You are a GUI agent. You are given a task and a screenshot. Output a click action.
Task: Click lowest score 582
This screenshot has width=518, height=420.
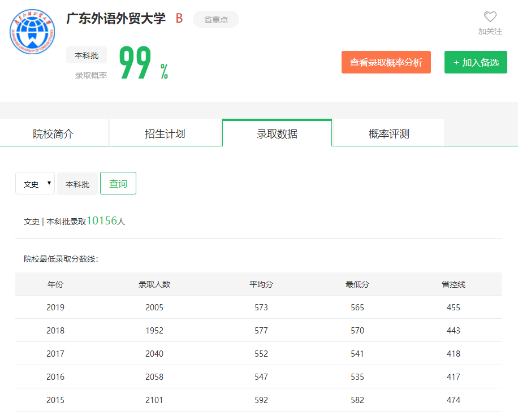[x=357, y=400]
